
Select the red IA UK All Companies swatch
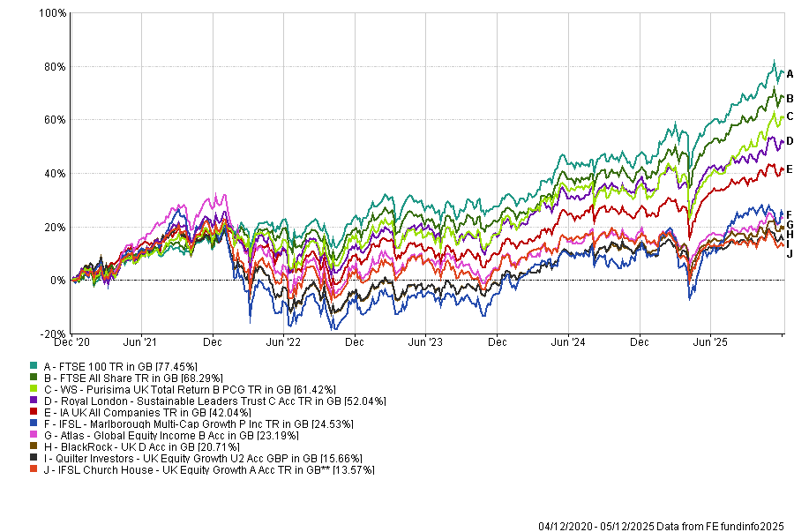point(34,412)
